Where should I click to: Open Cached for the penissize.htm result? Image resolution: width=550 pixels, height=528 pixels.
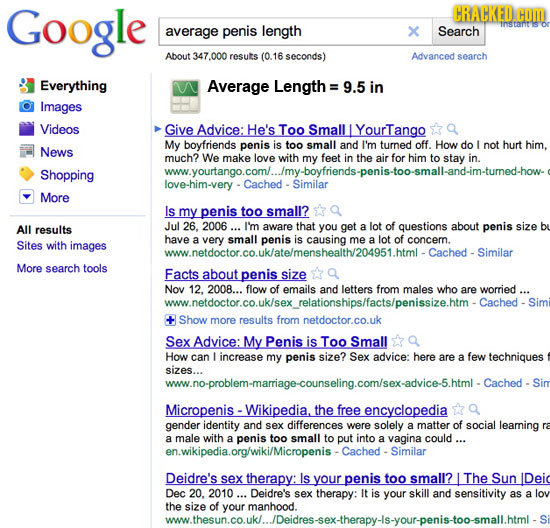coord(498,302)
